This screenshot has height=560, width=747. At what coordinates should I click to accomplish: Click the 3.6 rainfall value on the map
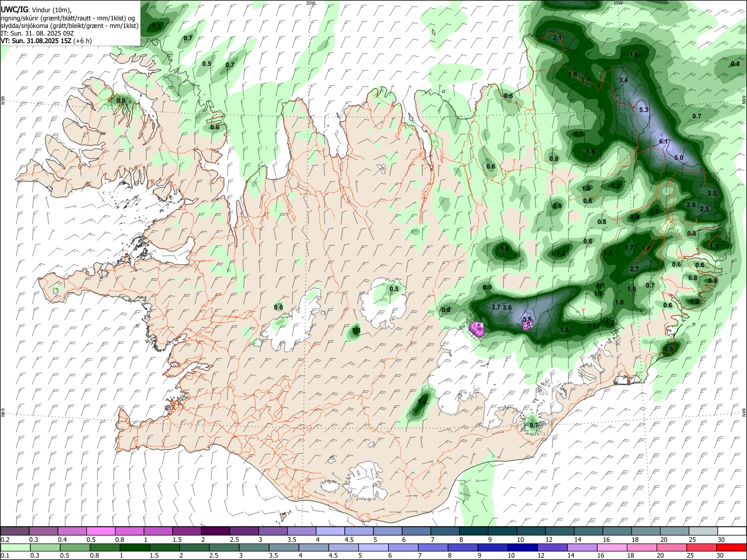pyautogui.click(x=507, y=307)
